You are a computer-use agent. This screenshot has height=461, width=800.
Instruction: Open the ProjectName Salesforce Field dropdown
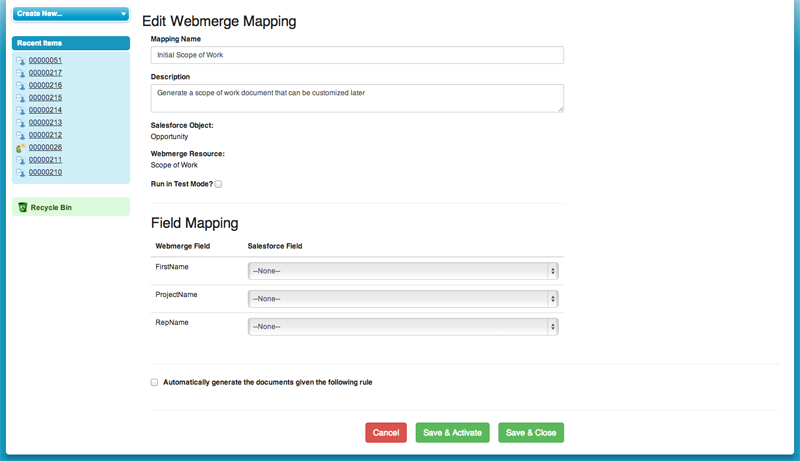click(403, 299)
